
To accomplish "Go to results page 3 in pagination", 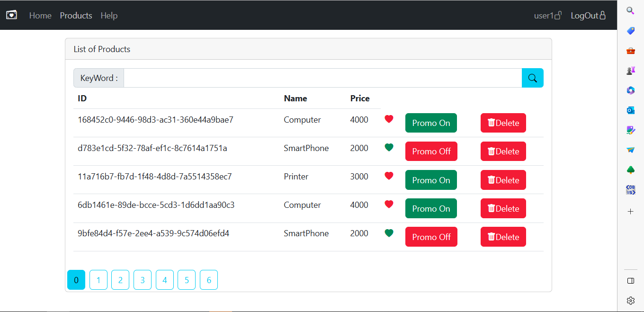I will [142, 280].
